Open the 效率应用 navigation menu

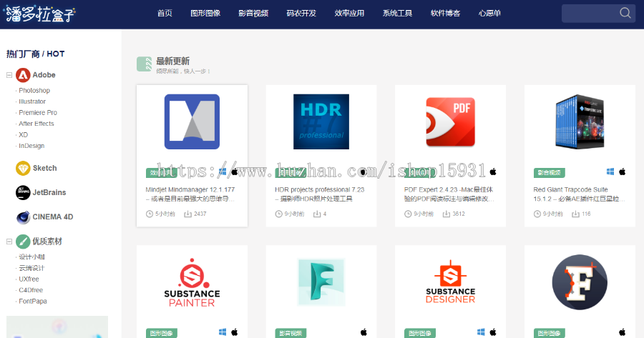point(349,14)
